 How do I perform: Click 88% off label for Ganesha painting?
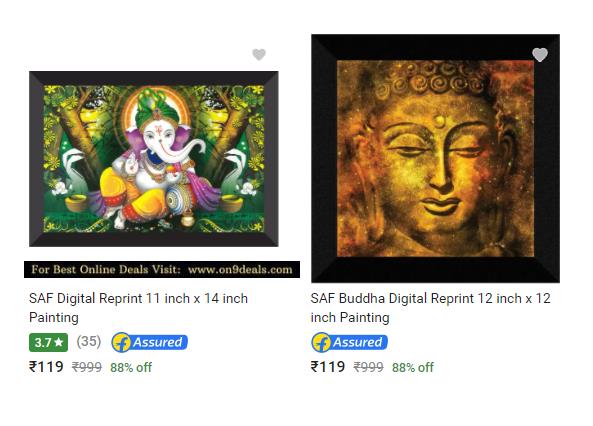[x=131, y=367]
